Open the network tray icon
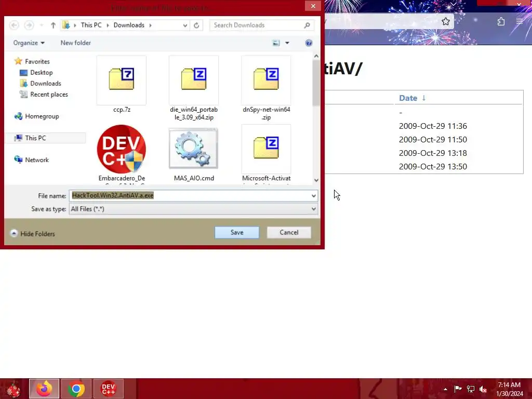This screenshot has width=532, height=399. click(x=471, y=389)
